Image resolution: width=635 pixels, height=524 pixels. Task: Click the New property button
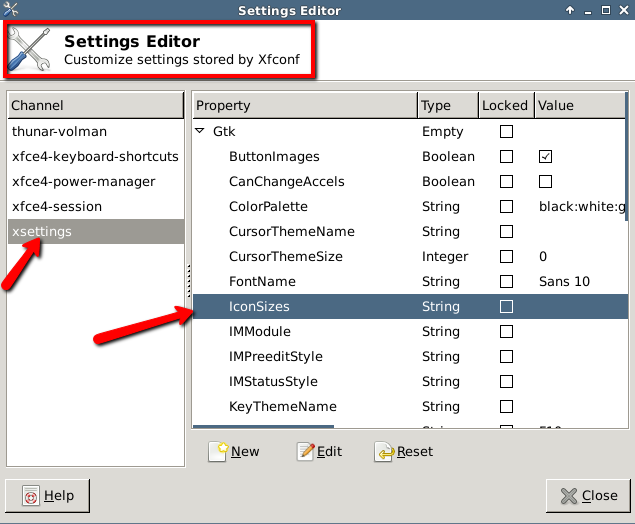pyautogui.click(x=234, y=452)
